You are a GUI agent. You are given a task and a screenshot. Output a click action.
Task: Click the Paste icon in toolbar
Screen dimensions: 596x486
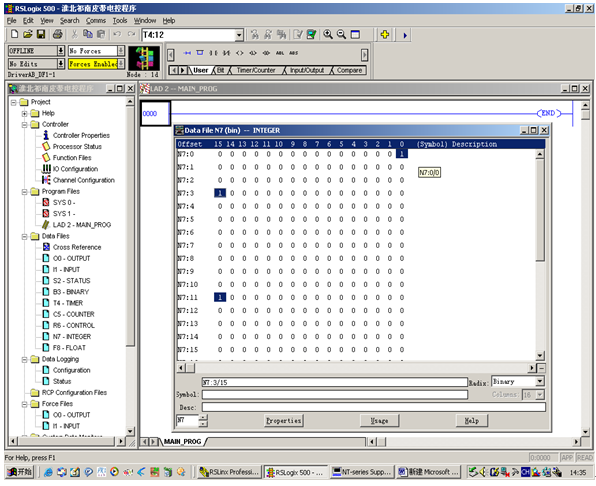click(x=101, y=35)
